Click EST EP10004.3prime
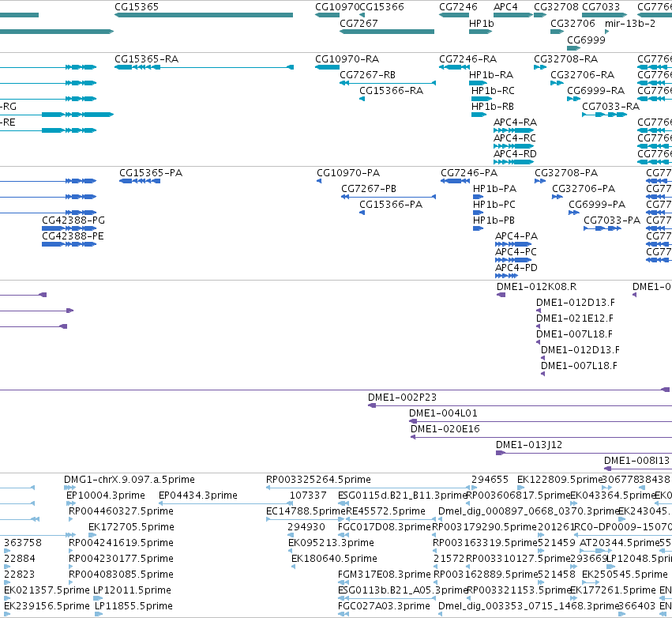The height and width of the screenshot is (618, 672). click(106, 496)
